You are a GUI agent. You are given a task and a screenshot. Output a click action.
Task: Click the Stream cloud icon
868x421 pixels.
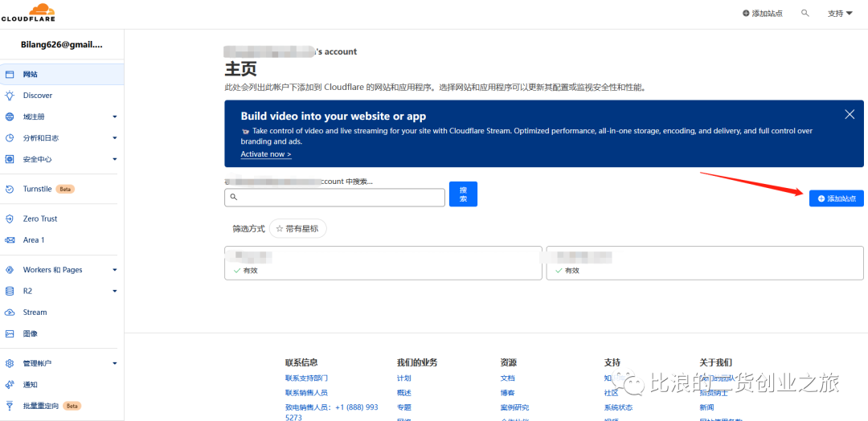[10, 313]
